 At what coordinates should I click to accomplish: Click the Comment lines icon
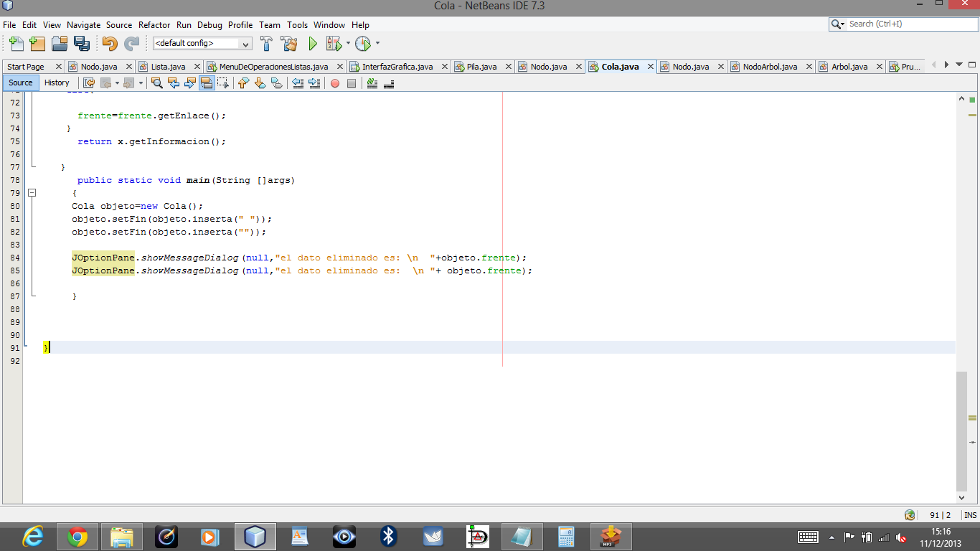(x=372, y=83)
